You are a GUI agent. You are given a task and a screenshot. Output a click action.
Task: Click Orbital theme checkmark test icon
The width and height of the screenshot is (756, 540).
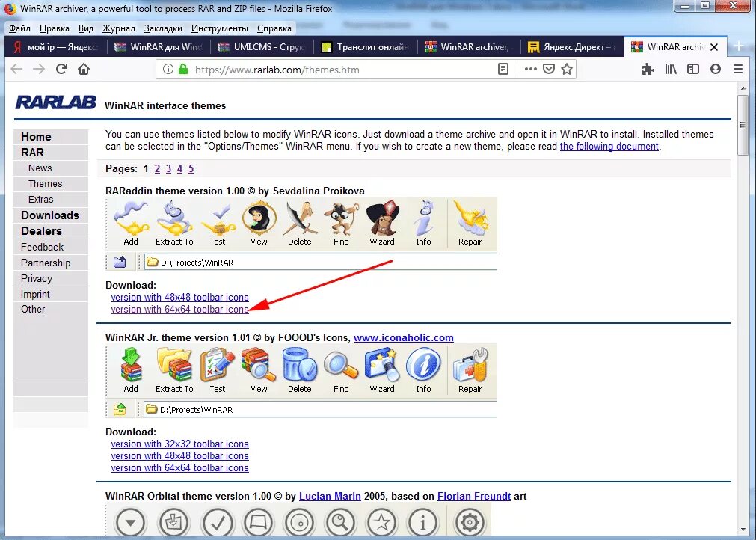218,521
